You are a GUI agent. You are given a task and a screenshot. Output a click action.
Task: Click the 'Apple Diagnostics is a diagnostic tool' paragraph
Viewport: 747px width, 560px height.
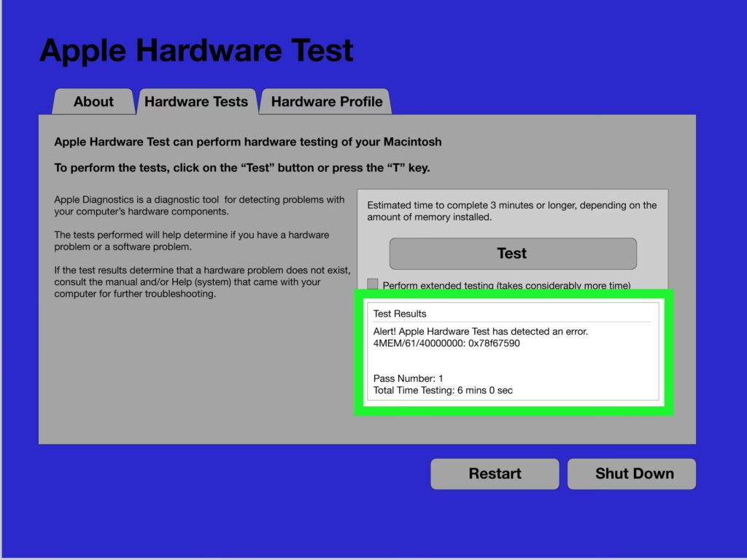coord(199,206)
